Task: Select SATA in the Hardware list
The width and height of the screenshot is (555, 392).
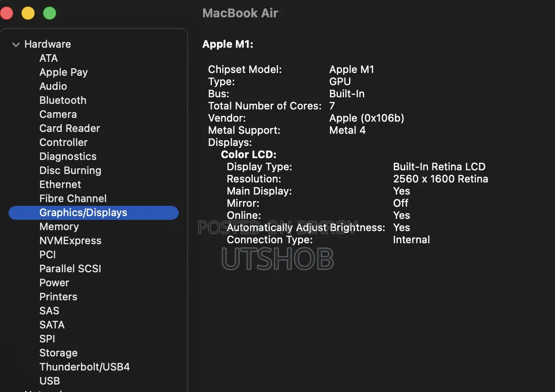Action: click(52, 325)
